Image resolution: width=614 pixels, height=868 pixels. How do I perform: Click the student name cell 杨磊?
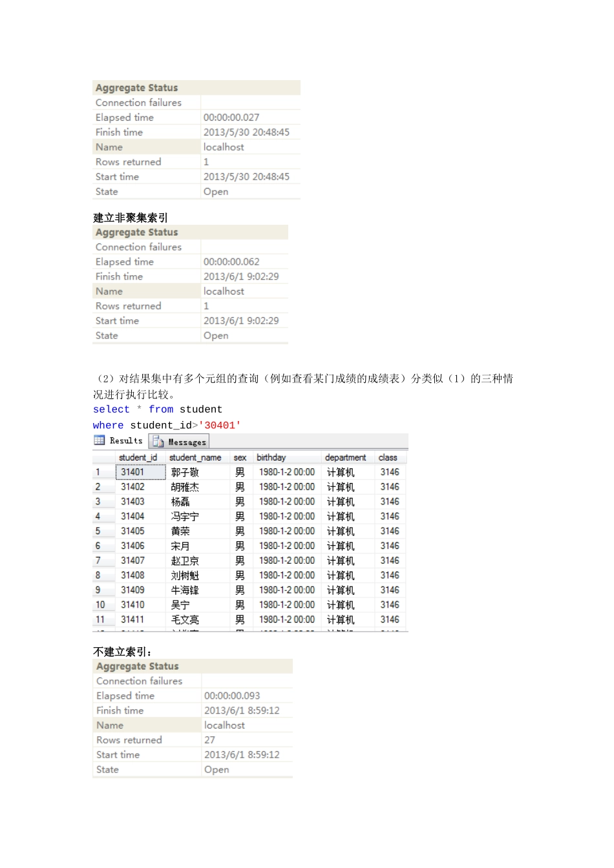click(x=180, y=502)
